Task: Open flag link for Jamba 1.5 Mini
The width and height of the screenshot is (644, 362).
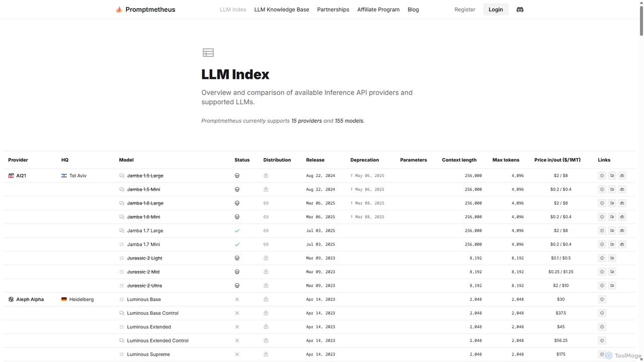Action: pyautogui.click(x=612, y=190)
